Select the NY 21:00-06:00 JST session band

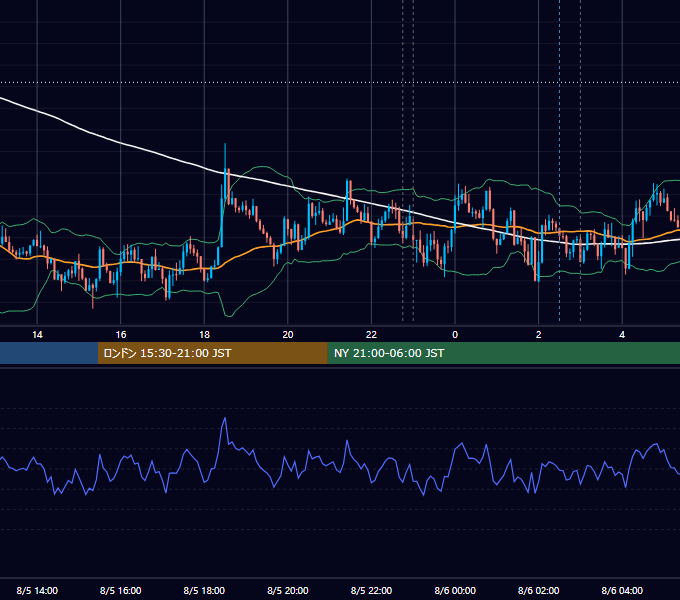pos(503,353)
